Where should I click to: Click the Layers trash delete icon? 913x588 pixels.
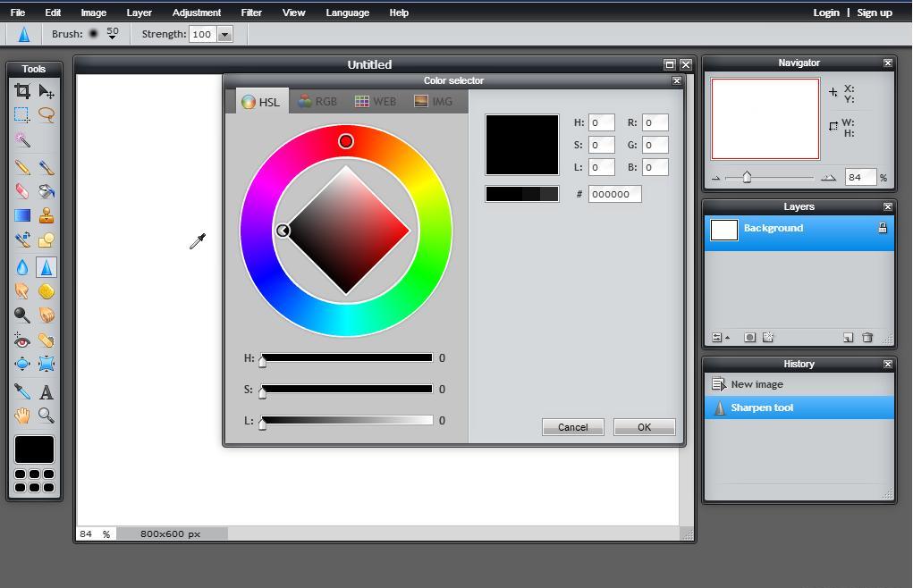(867, 337)
